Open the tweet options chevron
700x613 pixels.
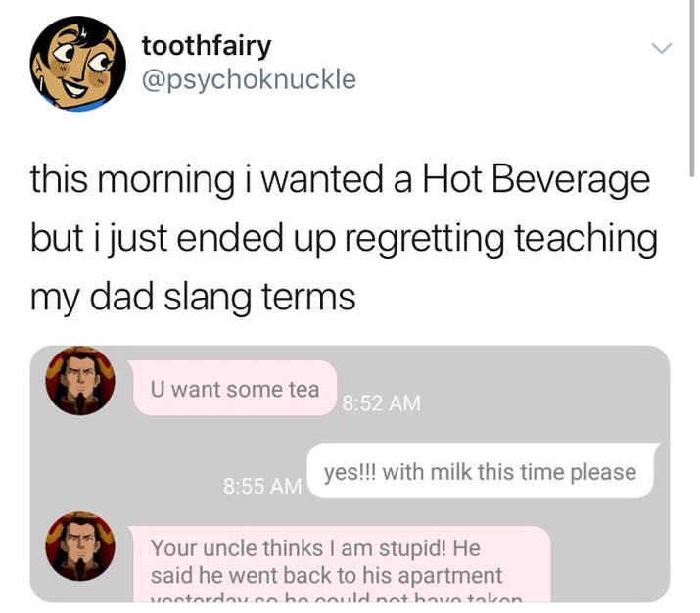pos(661,48)
